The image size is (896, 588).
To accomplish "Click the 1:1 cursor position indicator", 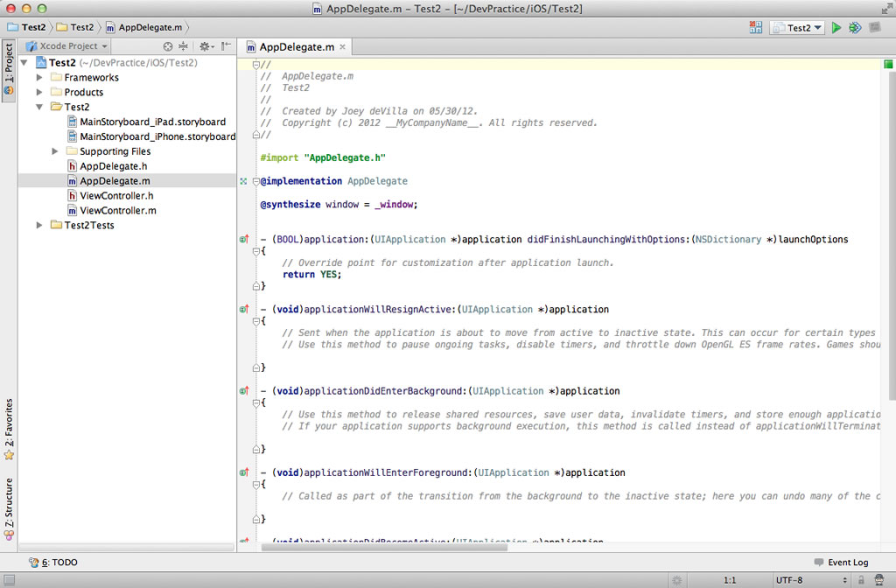I will (x=730, y=580).
